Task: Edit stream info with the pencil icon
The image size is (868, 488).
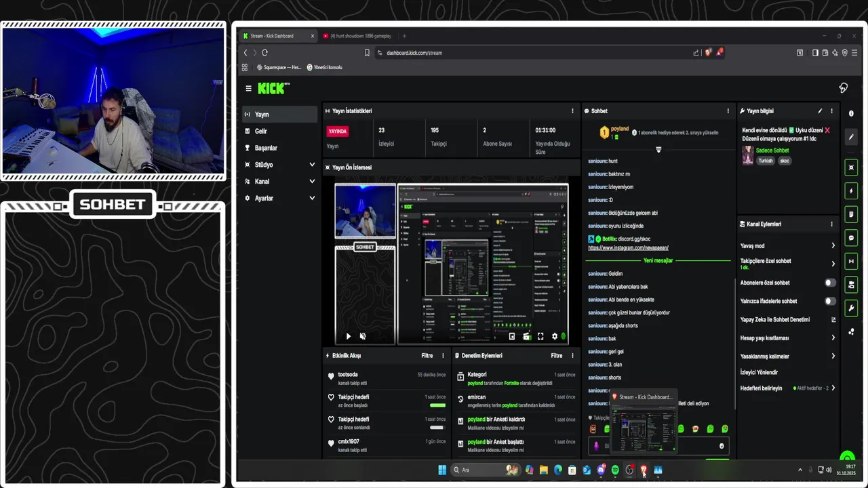Action: click(820, 111)
